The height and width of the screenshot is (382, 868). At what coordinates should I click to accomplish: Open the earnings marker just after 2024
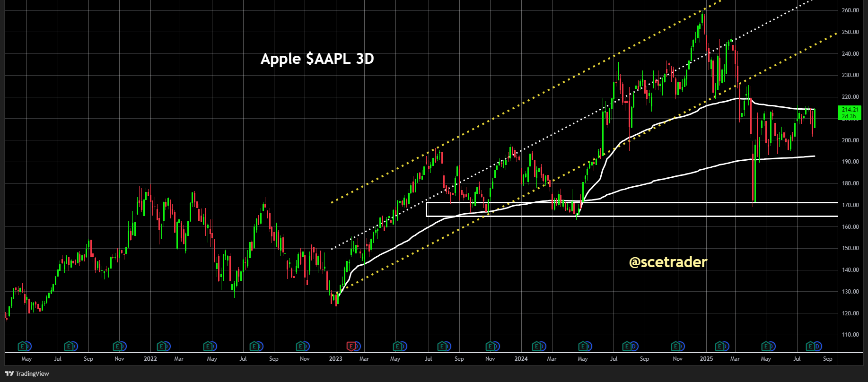(x=536, y=347)
